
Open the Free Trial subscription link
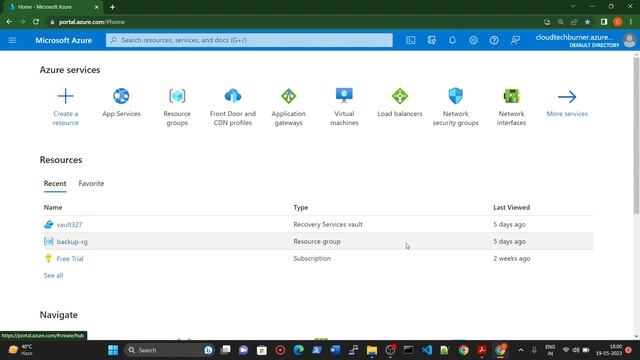click(70, 258)
